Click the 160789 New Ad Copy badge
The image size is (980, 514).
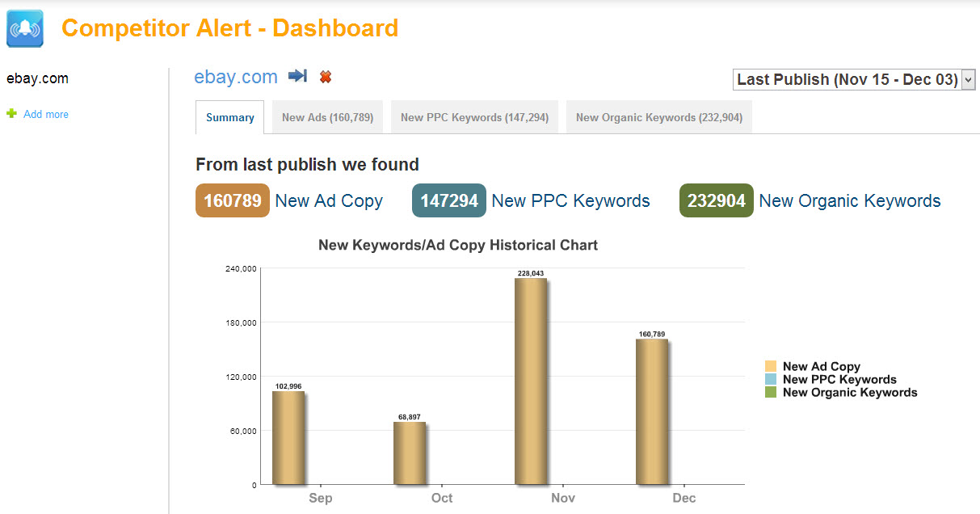point(233,200)
